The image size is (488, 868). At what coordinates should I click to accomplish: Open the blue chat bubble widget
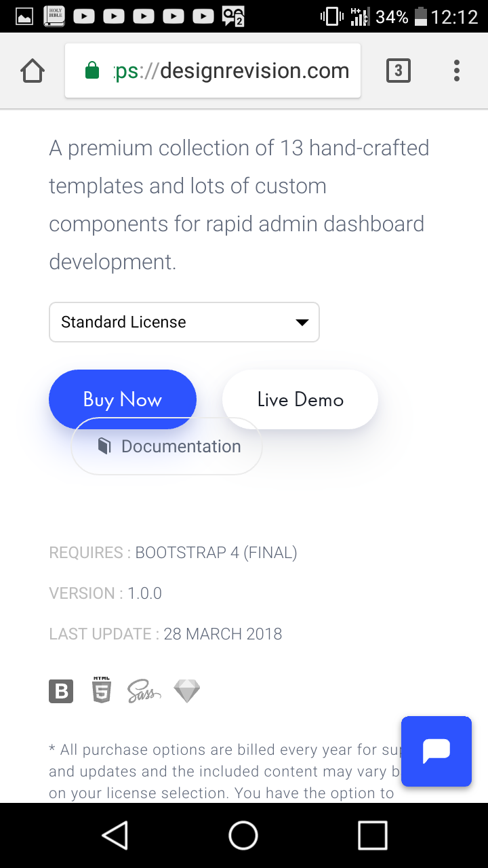pyautogui.click(x=436, y=751)
